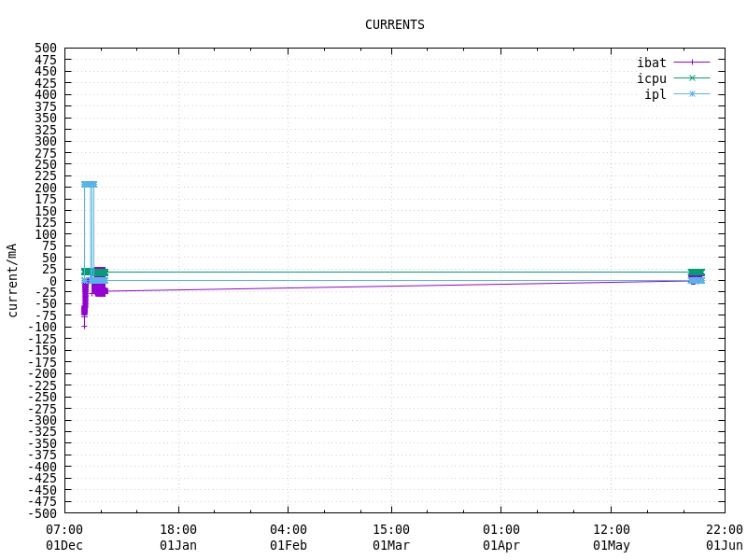This screenshot has height=560, width=747.
Task: Click the -100 y-axis tick label
Action: point(42,328)
